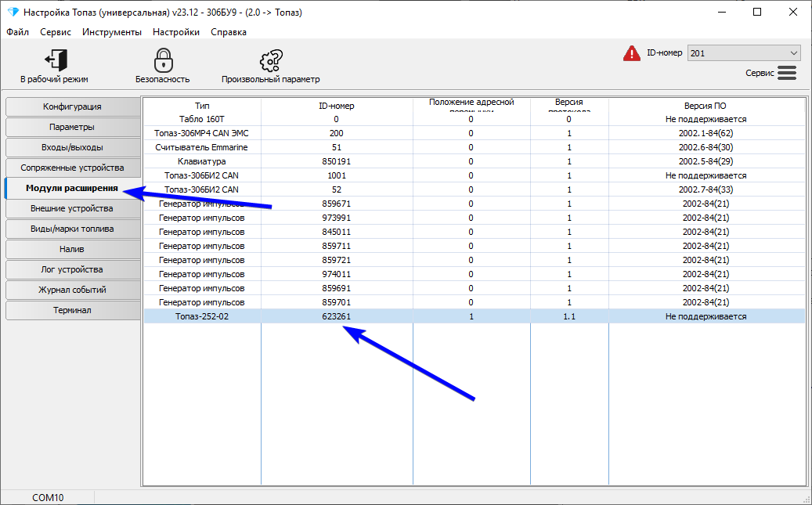Click ID cell 859711
The image size is (812, 505).
[337, 246]
